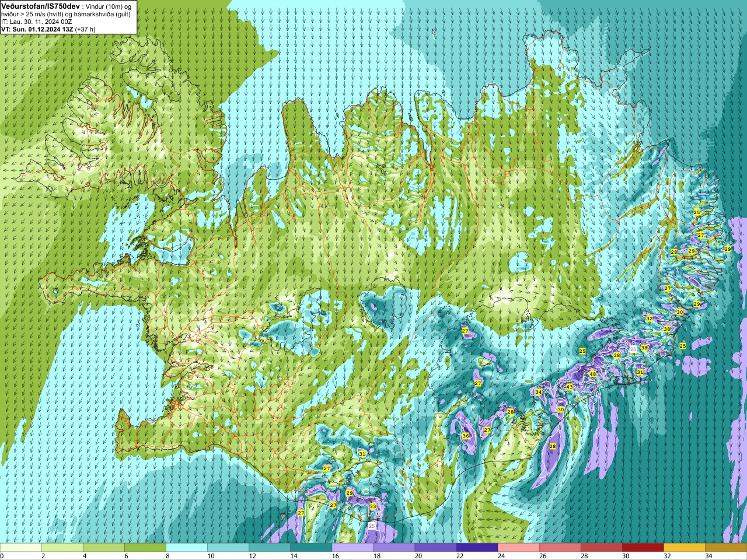Select the 4–6 m/s green legend swatch
The width and height of the screenshot is (747, 560).
(104, 548)
